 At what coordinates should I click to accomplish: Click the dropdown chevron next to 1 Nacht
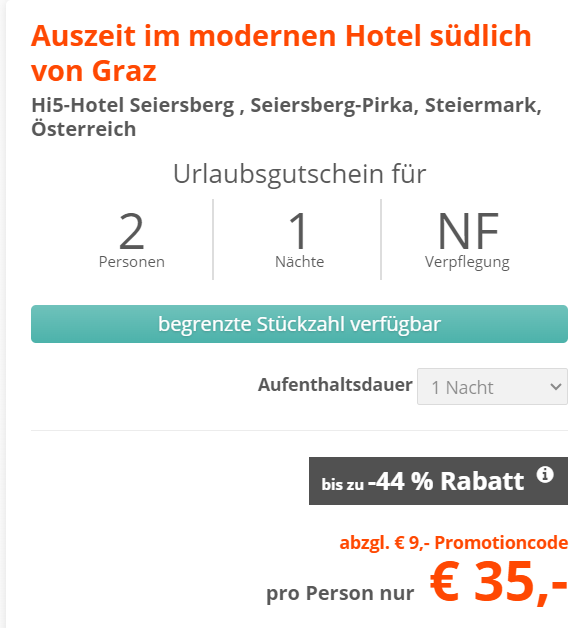point(555,387)
